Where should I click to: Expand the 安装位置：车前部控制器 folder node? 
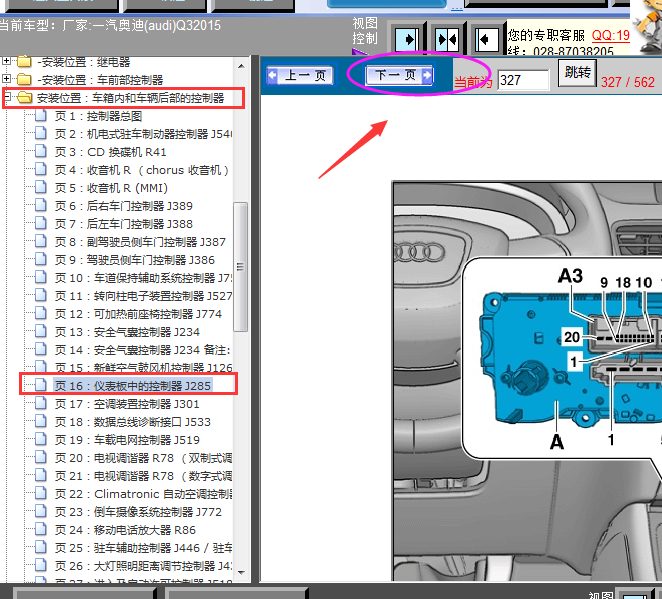click(6, 79)
